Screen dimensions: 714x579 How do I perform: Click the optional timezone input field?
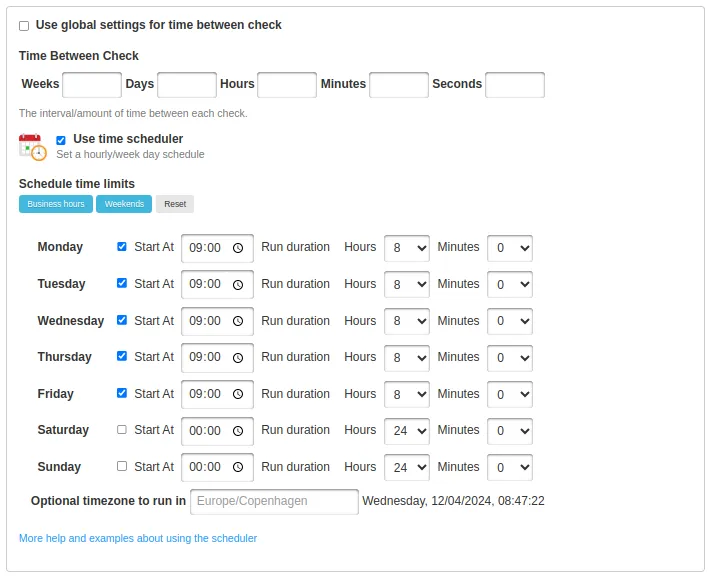274,502
